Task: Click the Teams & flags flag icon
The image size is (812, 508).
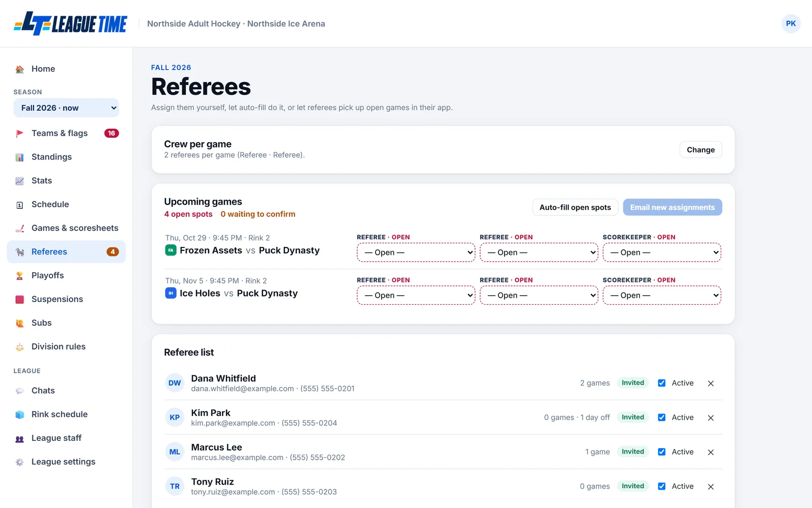Action: [20, 134]
